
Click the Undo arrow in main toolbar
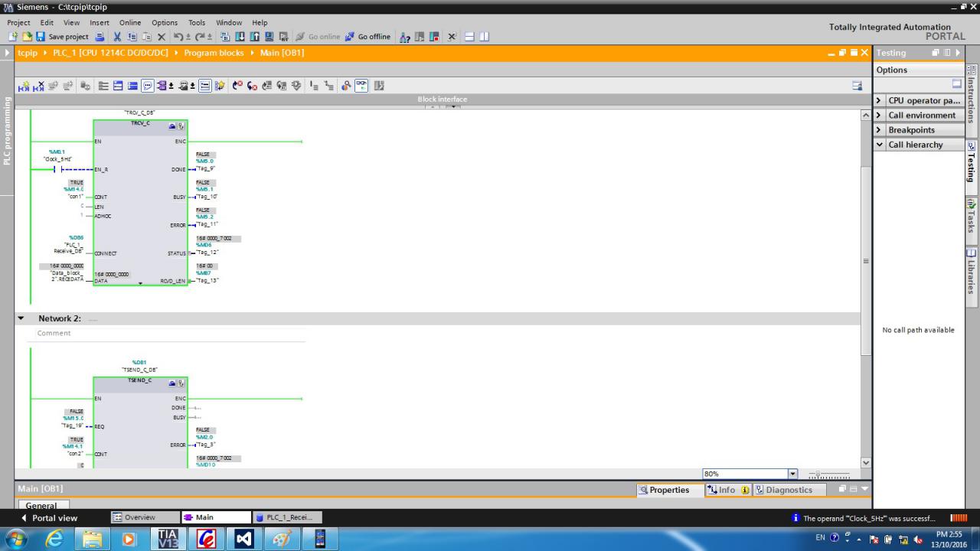[x=178, y=37]
